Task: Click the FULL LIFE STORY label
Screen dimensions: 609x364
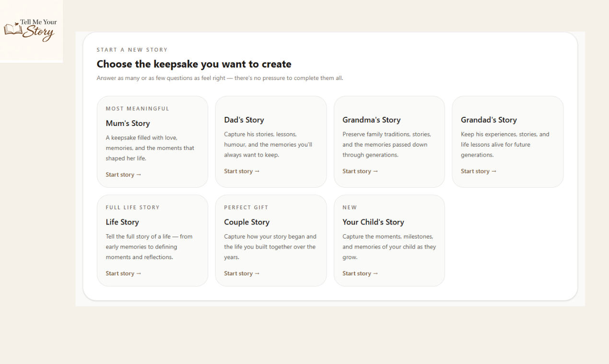Action: point(133,207)
